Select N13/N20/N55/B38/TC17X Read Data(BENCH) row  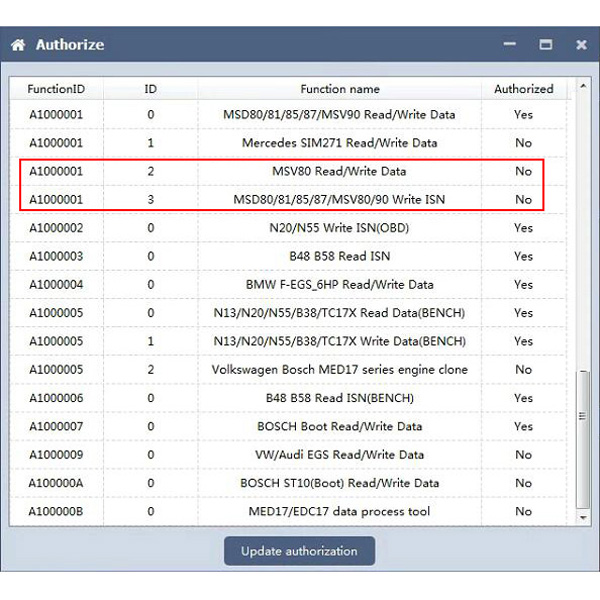[288, 313]
